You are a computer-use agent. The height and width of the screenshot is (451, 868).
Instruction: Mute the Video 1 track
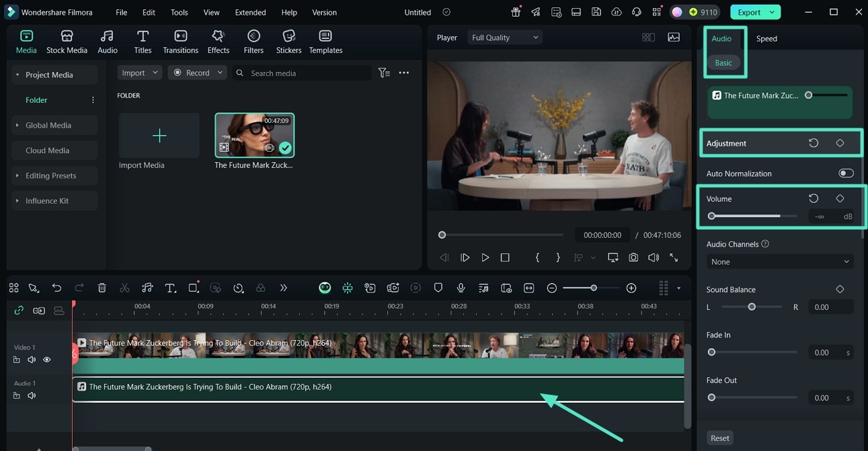pyautogui.click(x=31, y=359)
